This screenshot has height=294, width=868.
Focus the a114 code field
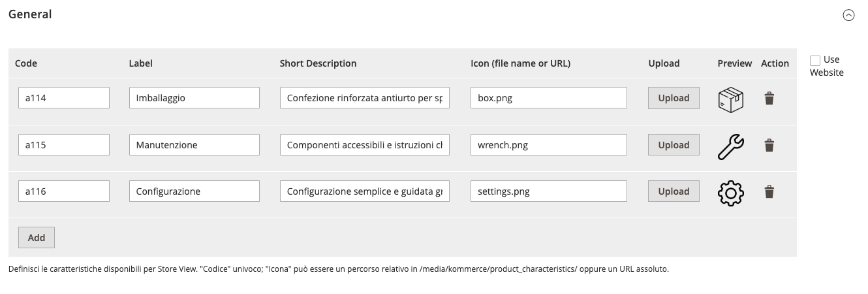[x=64, y=98]
